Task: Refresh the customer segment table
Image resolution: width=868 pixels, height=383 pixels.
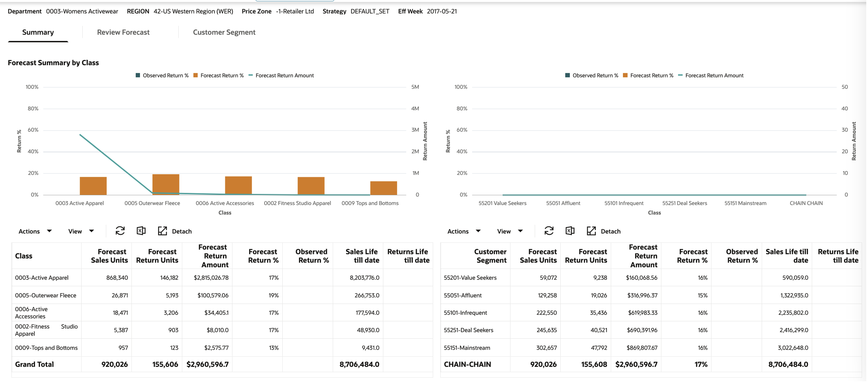Action: pos(549,231)
